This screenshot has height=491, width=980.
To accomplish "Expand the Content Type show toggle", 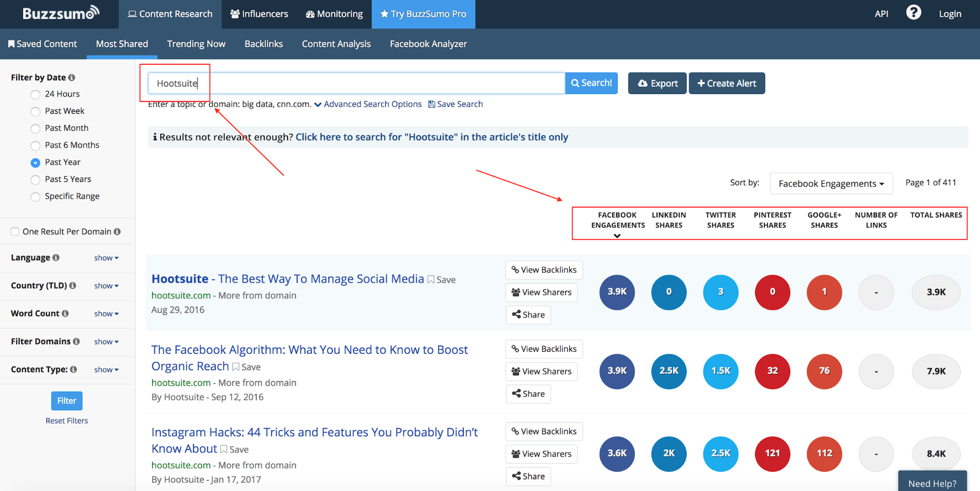I will click(x=106, y=369).
